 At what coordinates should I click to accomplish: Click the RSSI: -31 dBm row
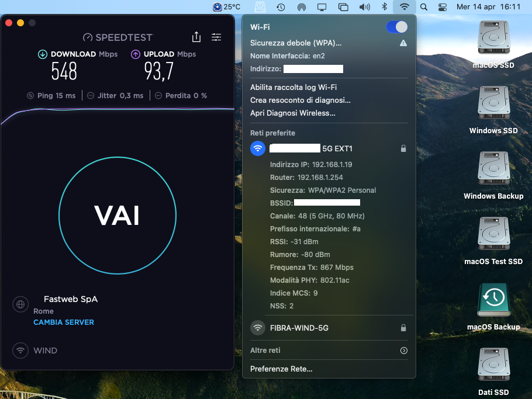pyautogui.click(x=294, y=242)
